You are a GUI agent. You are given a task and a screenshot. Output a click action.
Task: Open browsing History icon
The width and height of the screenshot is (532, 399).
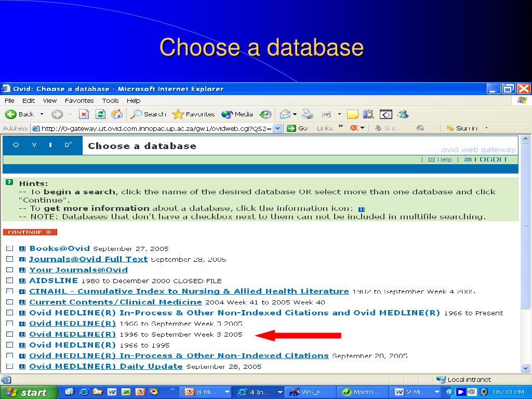(x=265, y=114)
